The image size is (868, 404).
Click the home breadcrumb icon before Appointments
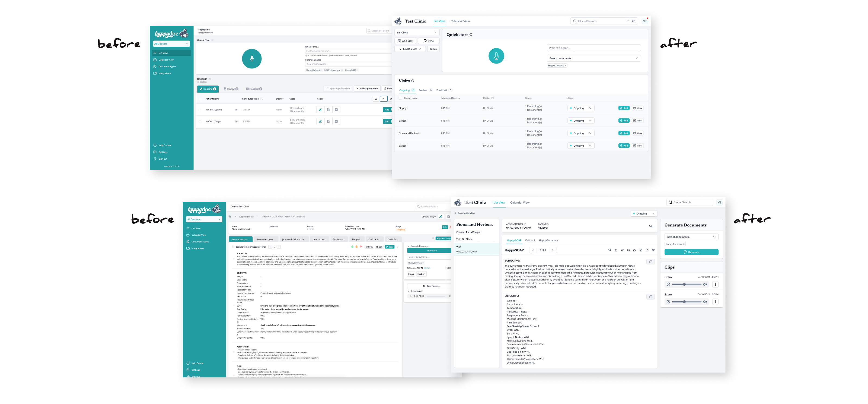tap(230, 216)
